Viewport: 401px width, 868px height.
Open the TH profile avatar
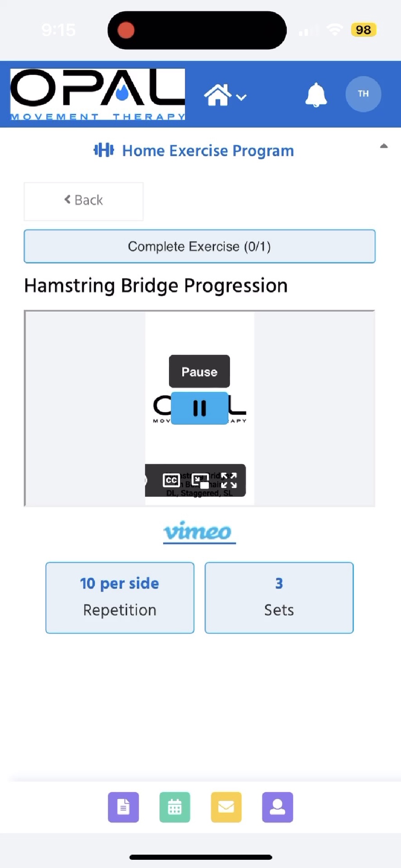pyautogui.click(x=363, y=94)
